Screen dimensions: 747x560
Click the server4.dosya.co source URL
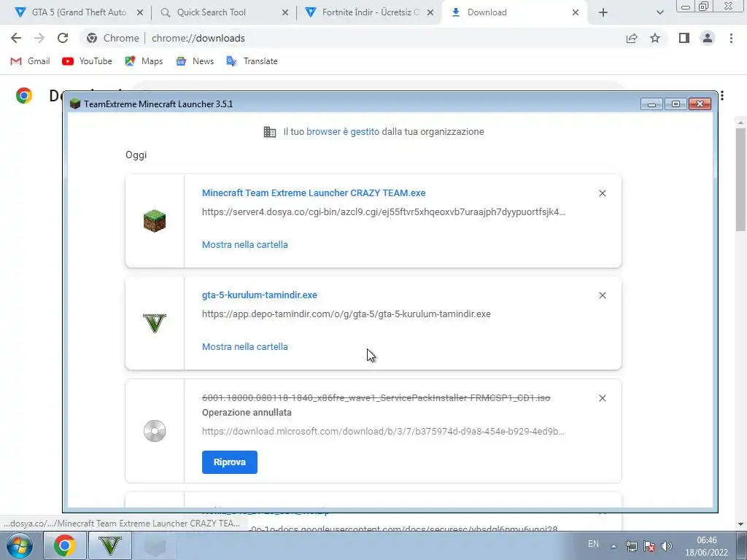[x=384, y=212]
